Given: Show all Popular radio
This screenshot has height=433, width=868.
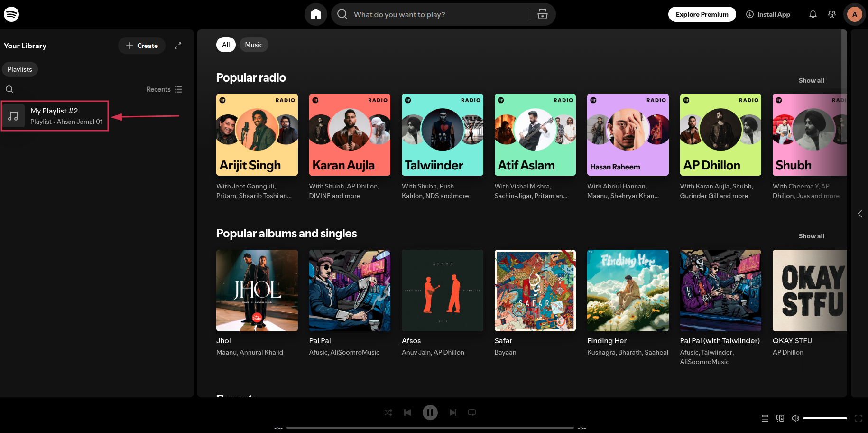Looking at the screenshot, I should point(811,80).
